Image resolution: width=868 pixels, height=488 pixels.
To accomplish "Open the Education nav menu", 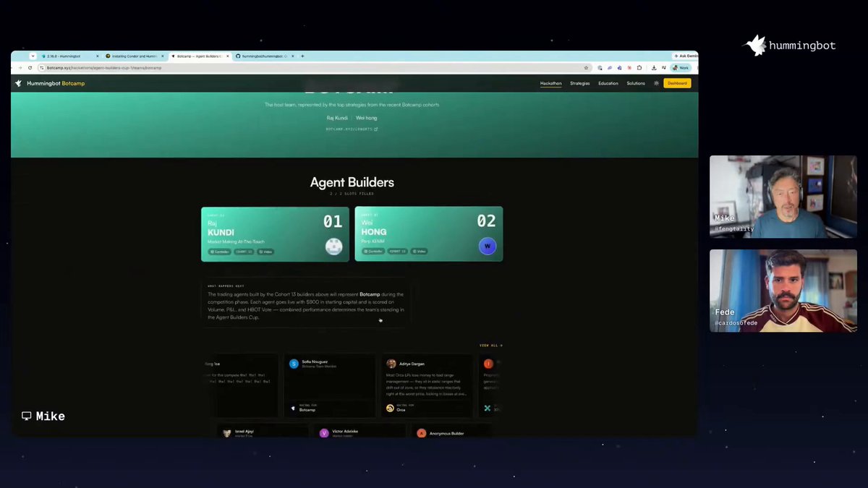I will (x=608, y=83).
